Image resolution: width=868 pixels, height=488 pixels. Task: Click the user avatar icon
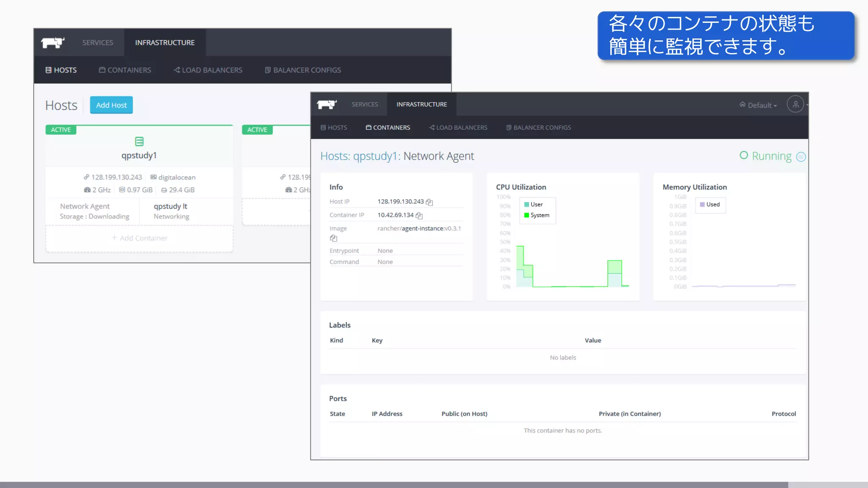point(795,104)
